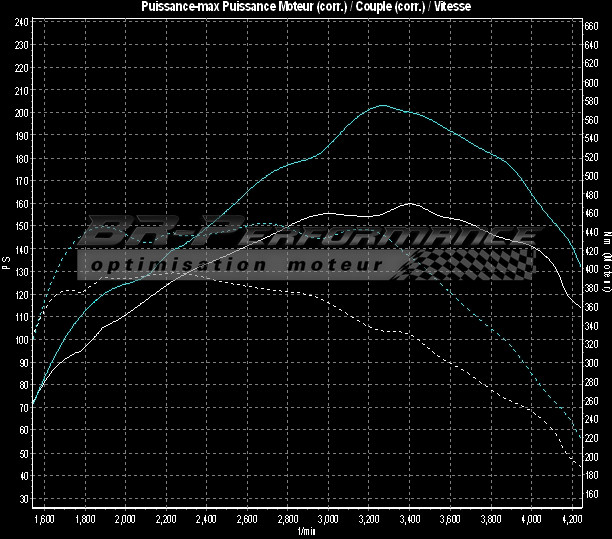Click the 100 value on left axis

click(x=21, y=340)
